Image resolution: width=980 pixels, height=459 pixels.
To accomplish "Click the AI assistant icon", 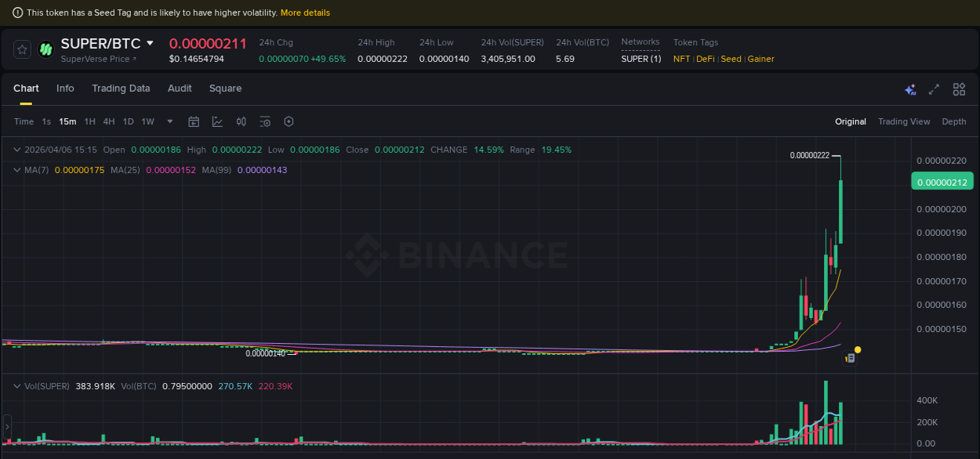I will click(x=910, y=89).
